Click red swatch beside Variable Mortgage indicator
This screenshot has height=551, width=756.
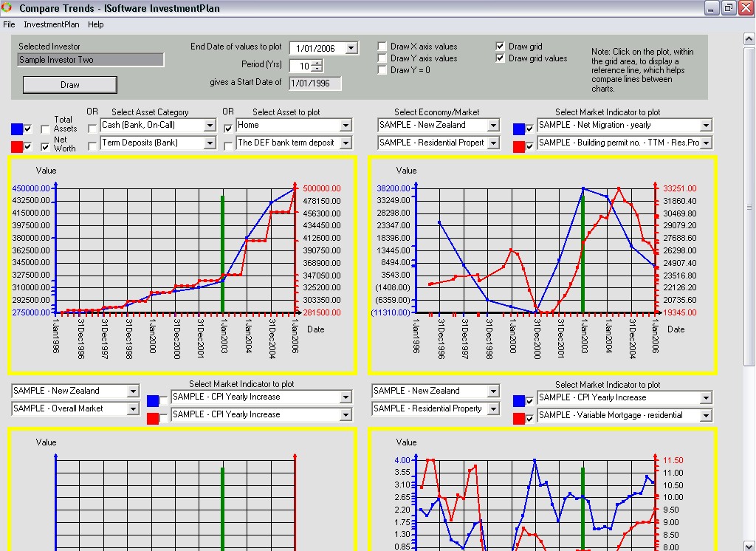pyautogui.click(x=519, y=418)
